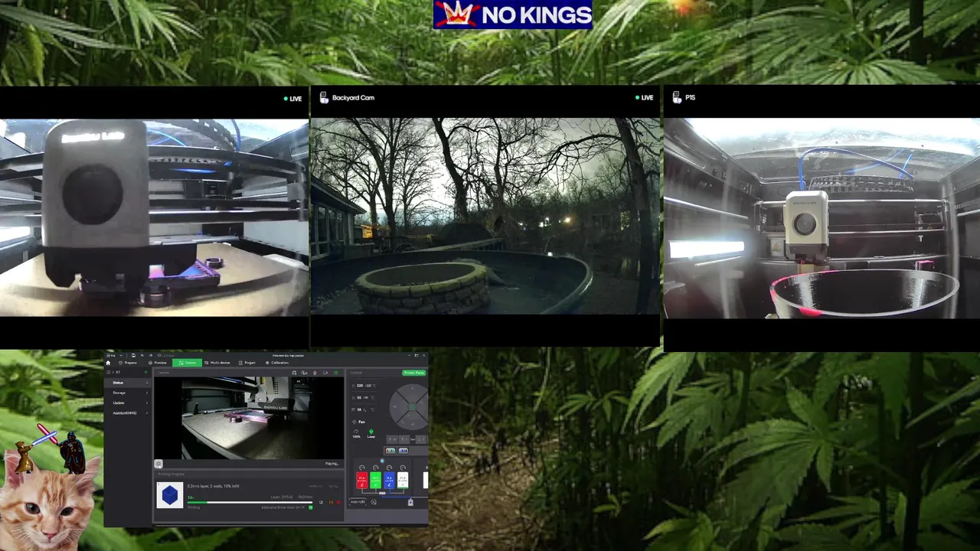
Task: Click the bed temperature 55 field
Action: pos(364,397)
